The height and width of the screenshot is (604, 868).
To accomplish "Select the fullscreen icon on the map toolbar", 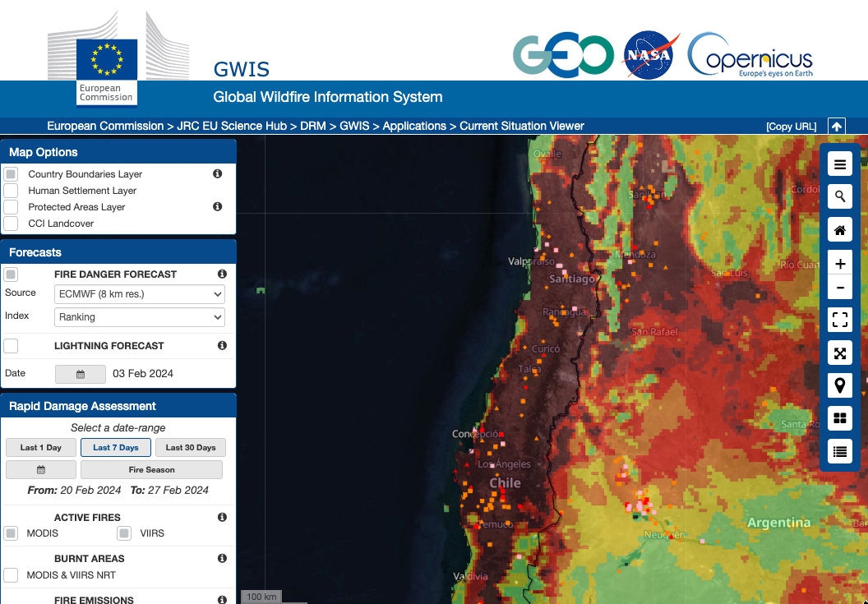I will [x=839, y=320].
